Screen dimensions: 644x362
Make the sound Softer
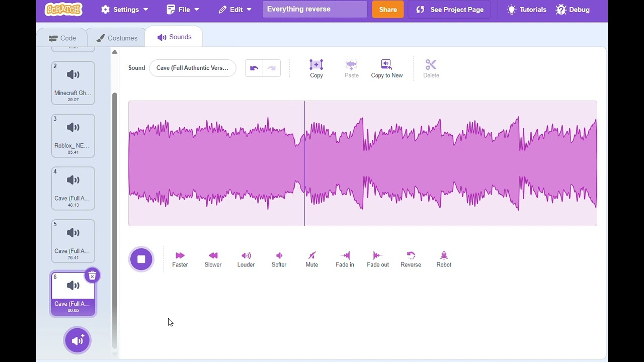pyautogui.click(x=279, y=259)
